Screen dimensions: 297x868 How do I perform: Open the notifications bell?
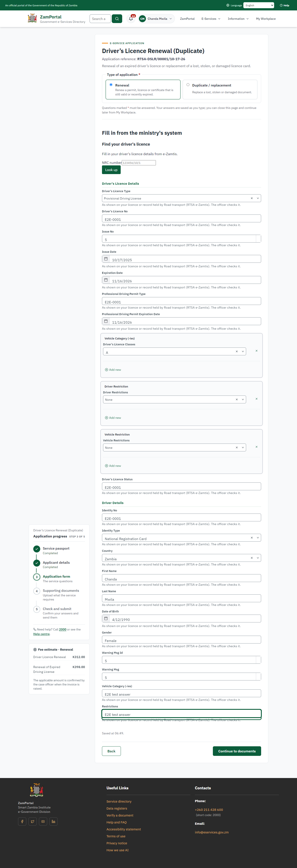tap(131, 19)
